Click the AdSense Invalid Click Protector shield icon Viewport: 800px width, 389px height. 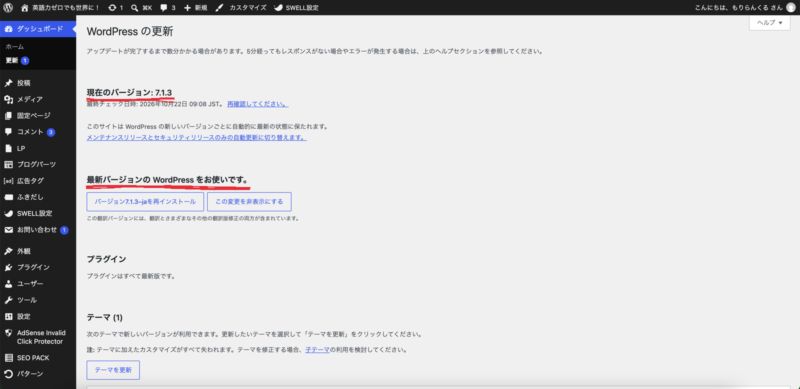click(8, 333)
